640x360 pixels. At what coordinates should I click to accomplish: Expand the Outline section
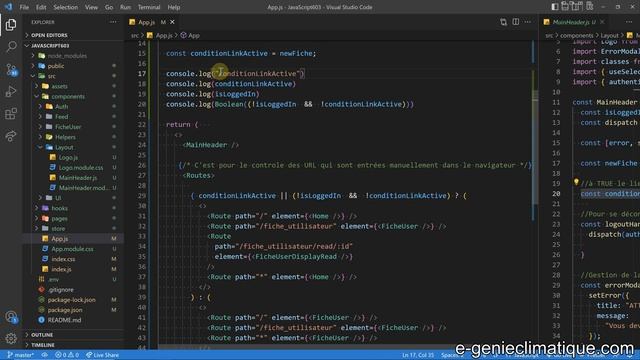pyautogui.click(x=73, y=335)
